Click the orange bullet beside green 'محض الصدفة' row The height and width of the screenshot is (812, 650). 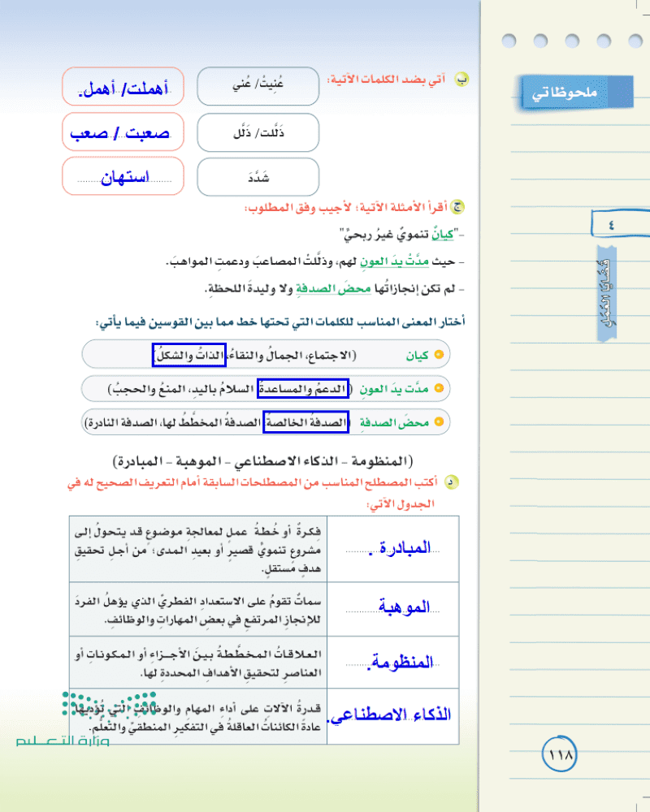point(439,422)
